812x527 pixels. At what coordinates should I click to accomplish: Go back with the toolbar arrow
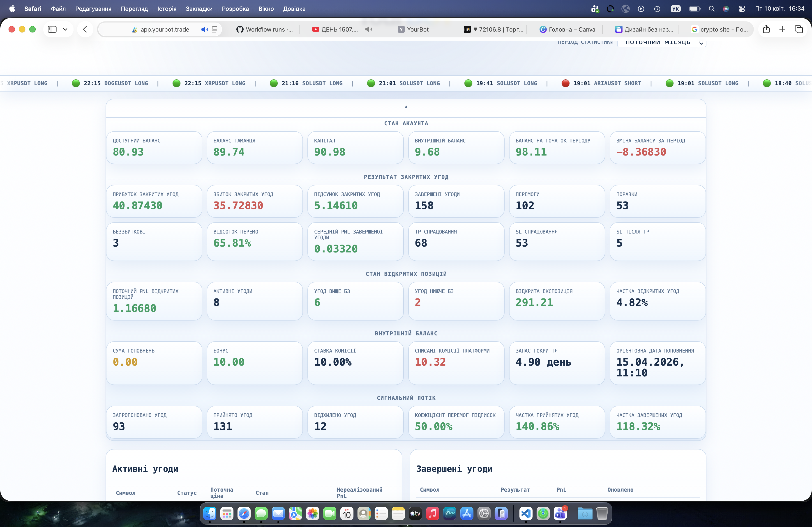click(85, 29)
